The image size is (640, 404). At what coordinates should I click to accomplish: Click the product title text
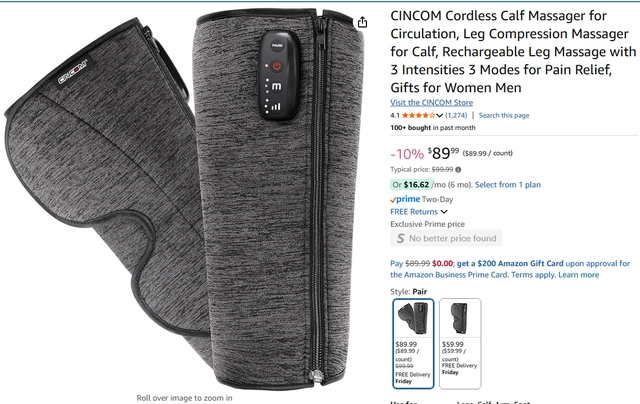coord(513,51)
